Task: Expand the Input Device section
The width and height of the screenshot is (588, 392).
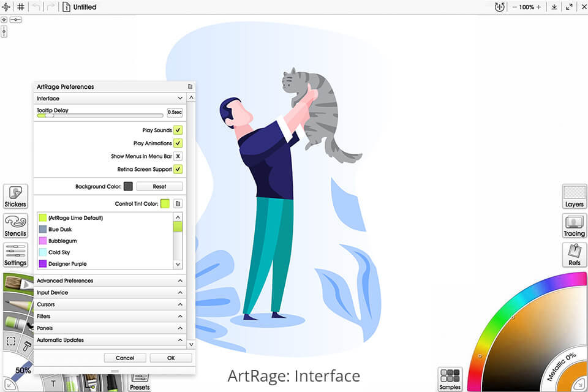Action: (x=110, y=293)
